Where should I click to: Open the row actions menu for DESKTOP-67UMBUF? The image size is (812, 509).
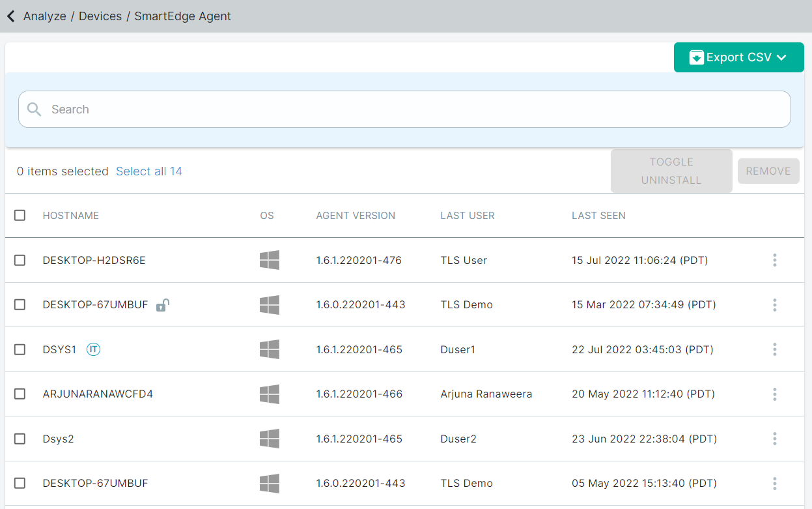point(775,304)
